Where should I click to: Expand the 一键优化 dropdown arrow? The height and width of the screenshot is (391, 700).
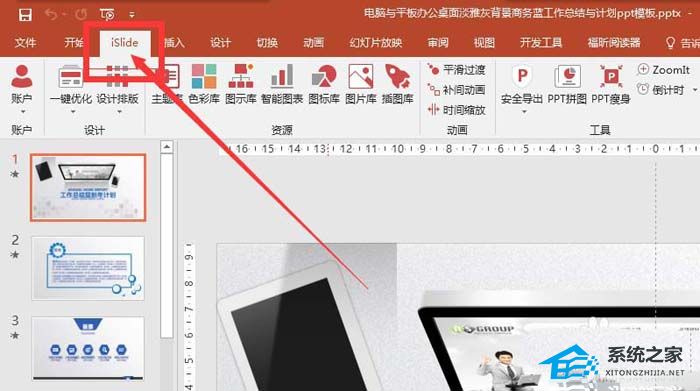[73, 112]
